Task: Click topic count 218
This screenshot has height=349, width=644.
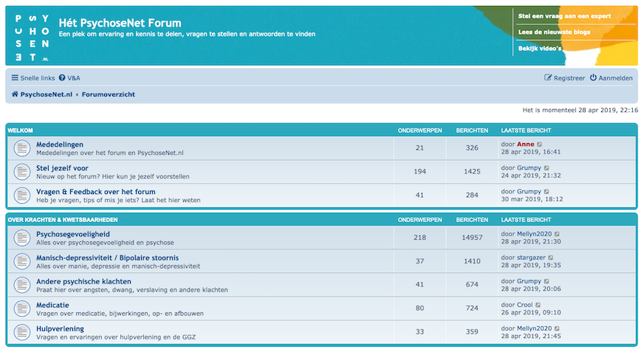Action: [x=419, y=238]
